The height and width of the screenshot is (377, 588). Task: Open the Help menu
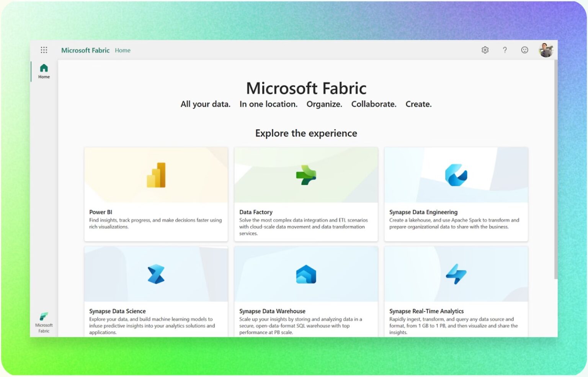tap(505, 50)
